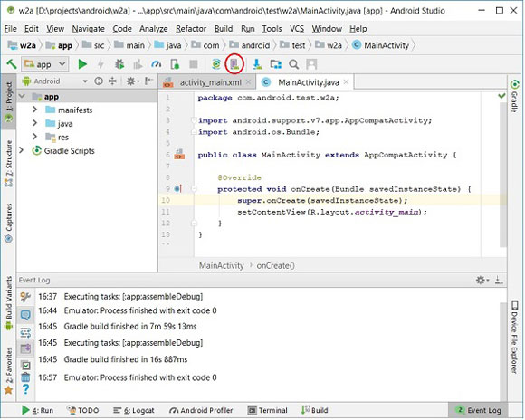Toggle show balloons in Event Log
The height and width of the screenshot is (420, 525).
point(25,315)
